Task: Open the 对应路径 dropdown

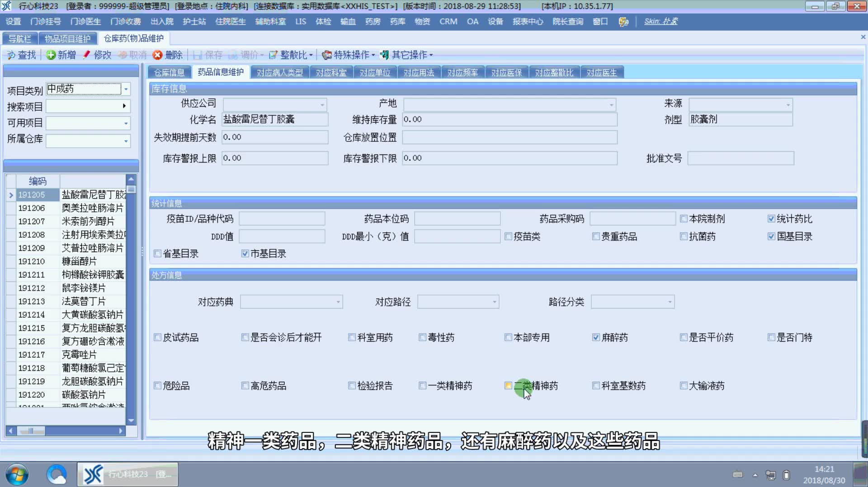Action: (494, 302)
